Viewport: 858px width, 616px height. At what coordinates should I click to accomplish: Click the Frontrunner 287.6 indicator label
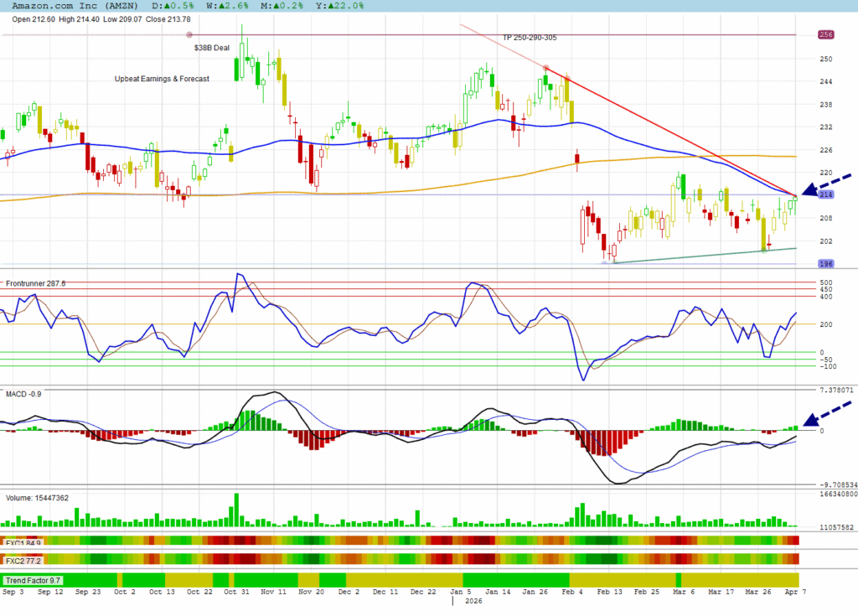(x=36, y=283)
